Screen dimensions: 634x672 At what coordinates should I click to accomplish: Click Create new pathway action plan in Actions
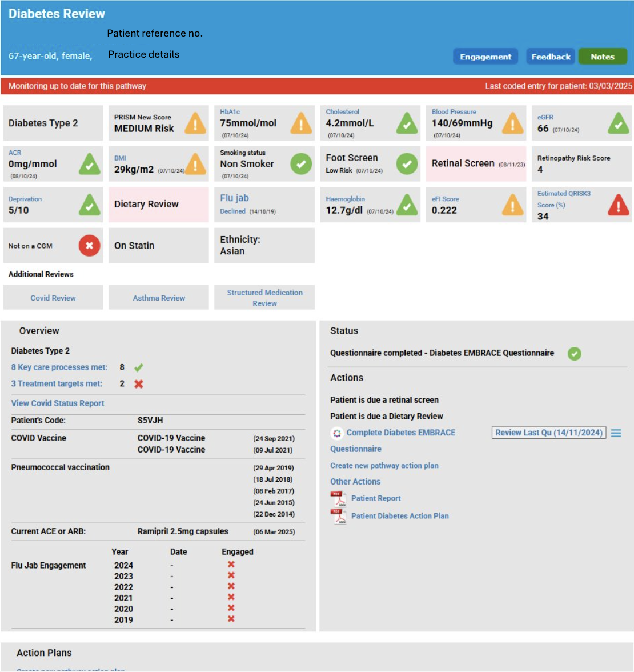(x=384, y=465)
